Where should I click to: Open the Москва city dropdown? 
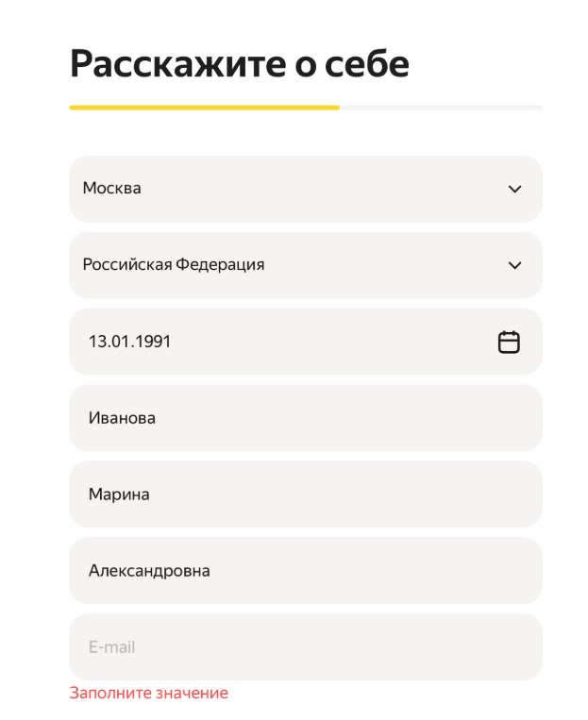point(305,189)
